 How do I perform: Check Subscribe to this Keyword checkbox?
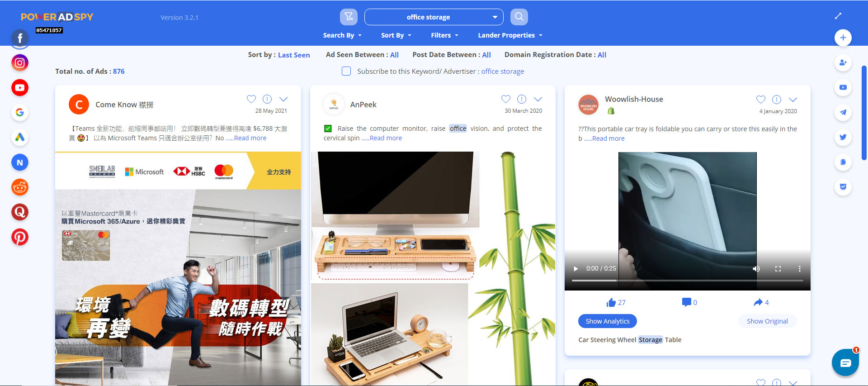click(346, 71)
